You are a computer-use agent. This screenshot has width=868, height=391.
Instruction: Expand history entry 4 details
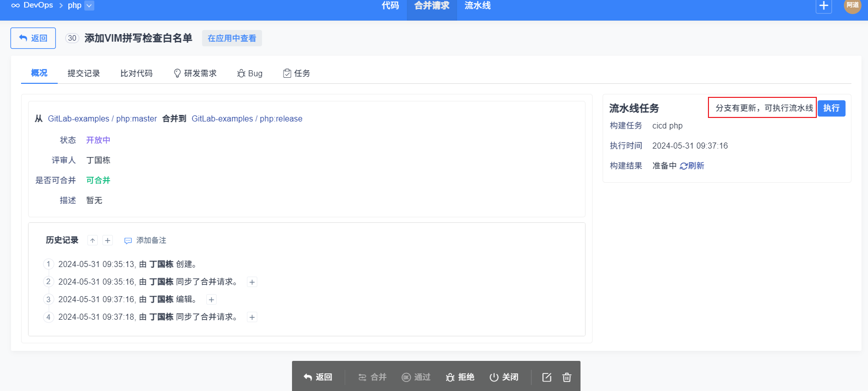(x=252, y=317)
